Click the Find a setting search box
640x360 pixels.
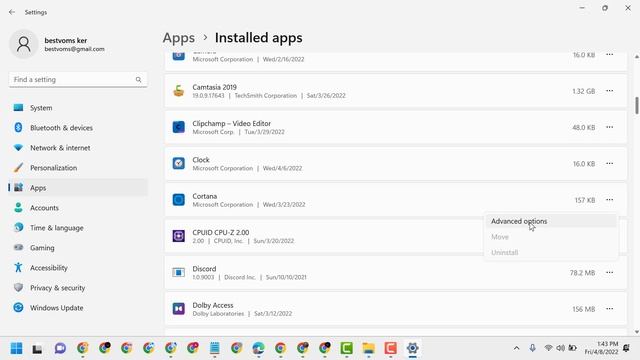(78, 80)
